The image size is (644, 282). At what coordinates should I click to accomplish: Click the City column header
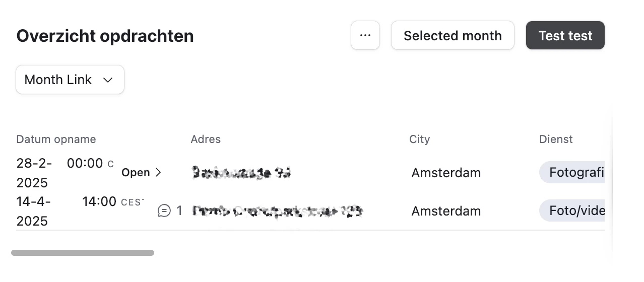click(419, 139)
